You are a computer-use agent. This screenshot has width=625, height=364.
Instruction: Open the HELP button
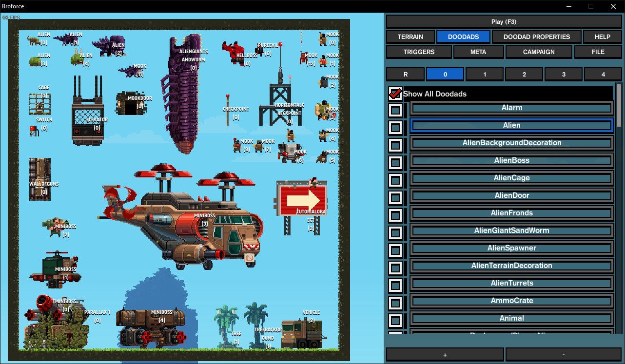click(x=603, y=37)
